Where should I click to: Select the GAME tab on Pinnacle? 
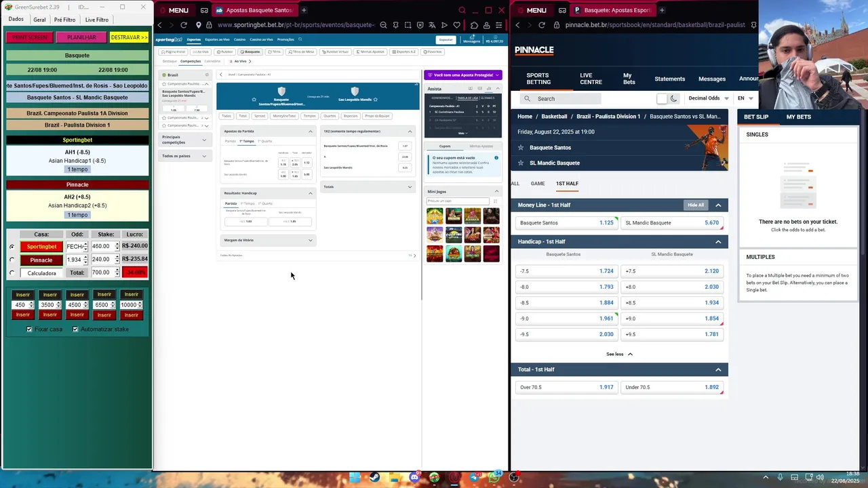[538, 184]
